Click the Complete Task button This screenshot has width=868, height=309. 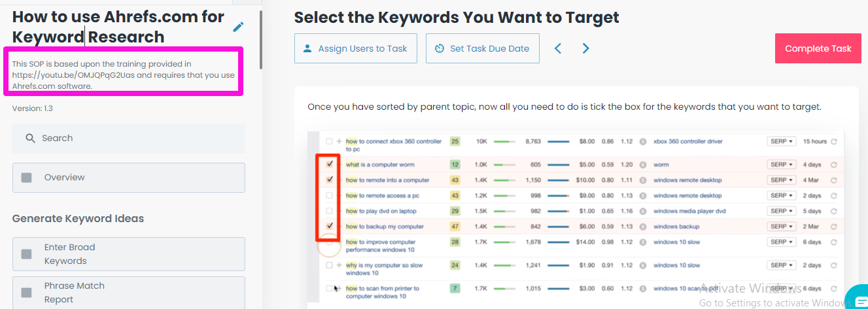tap(818, 48)
